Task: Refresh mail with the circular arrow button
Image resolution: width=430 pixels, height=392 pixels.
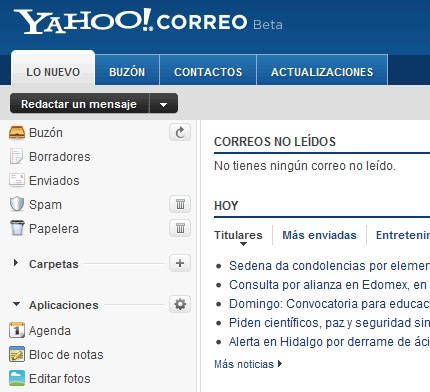Action: tap(180, 132)
